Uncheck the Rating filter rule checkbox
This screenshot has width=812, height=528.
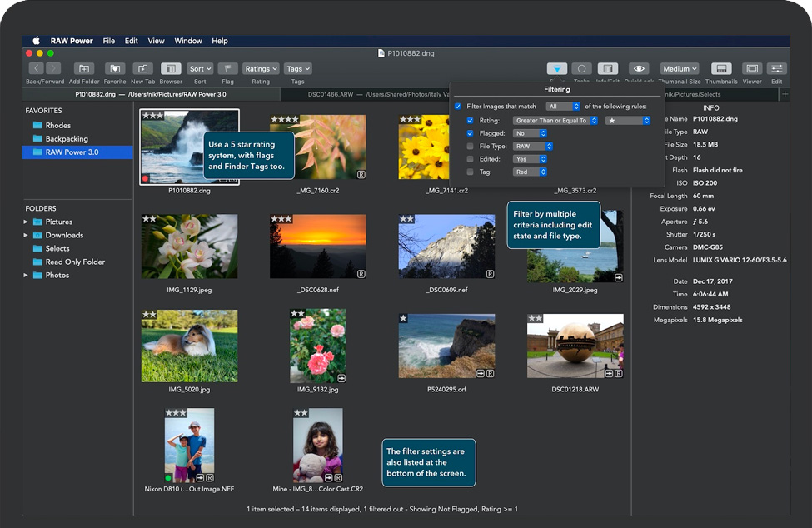click(x=471, y=121)
